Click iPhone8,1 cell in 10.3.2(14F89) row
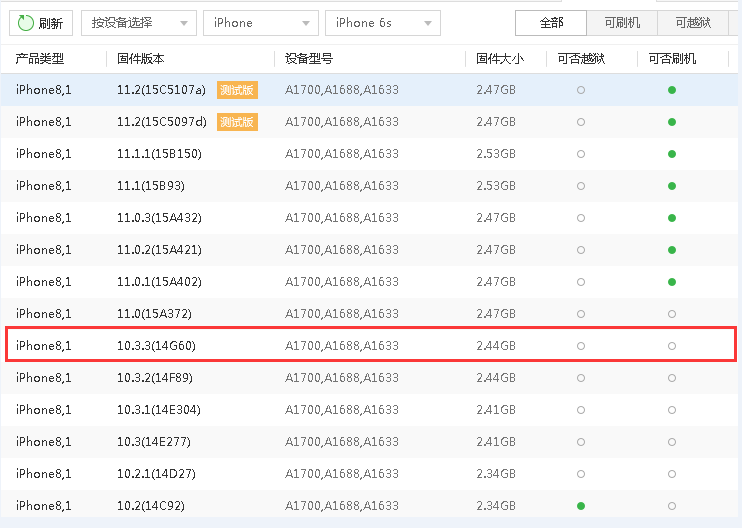 (x=44, y=378)
